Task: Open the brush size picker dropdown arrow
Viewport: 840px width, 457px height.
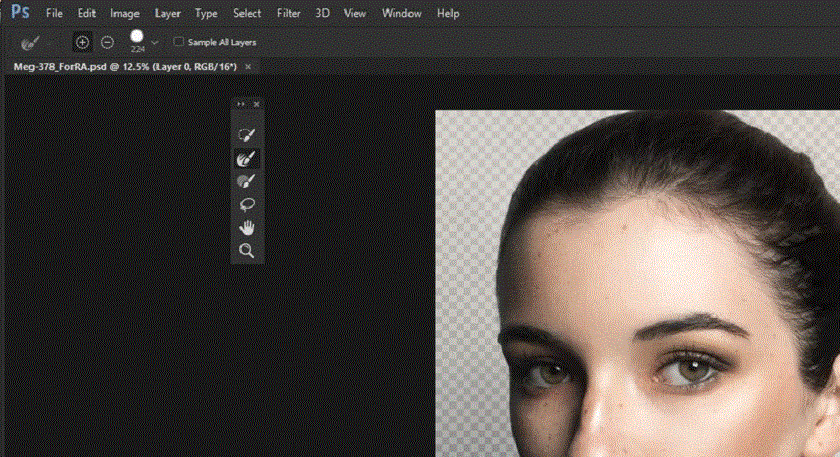Action: click(x=155, y=43)
